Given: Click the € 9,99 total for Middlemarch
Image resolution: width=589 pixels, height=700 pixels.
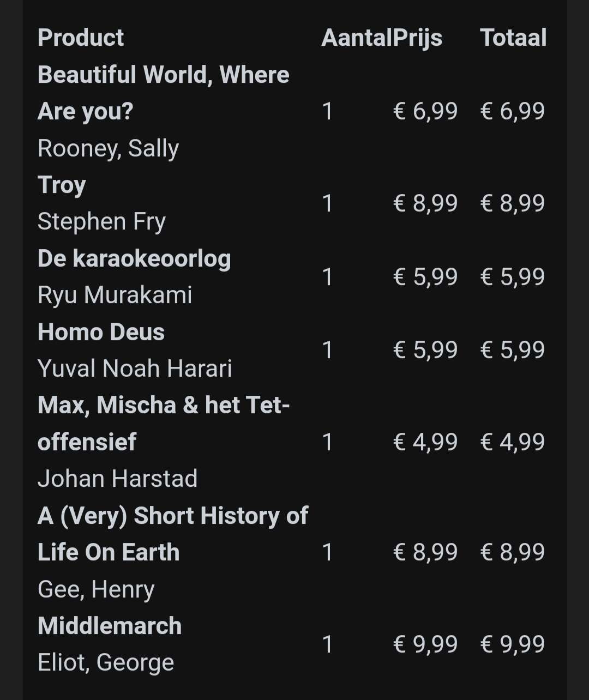Looking at the screenshot, I should [512, 644].
